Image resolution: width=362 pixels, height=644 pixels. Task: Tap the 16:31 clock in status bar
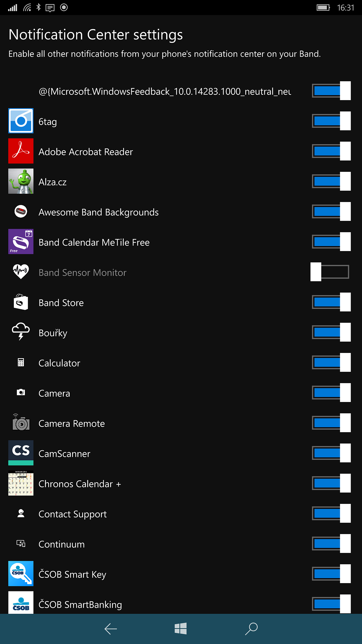tap(345, 8)
